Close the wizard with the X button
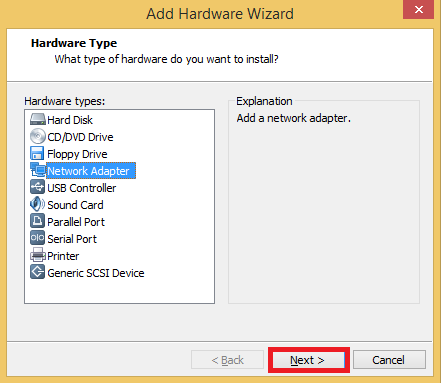The width and height of the screenshot is (441, 383). [419, 9]
